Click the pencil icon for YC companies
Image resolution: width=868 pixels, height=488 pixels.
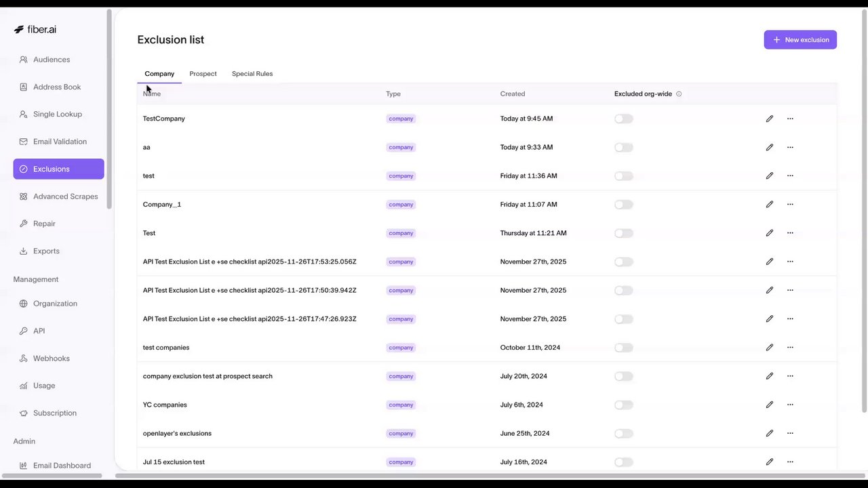[x=770, y=405]
